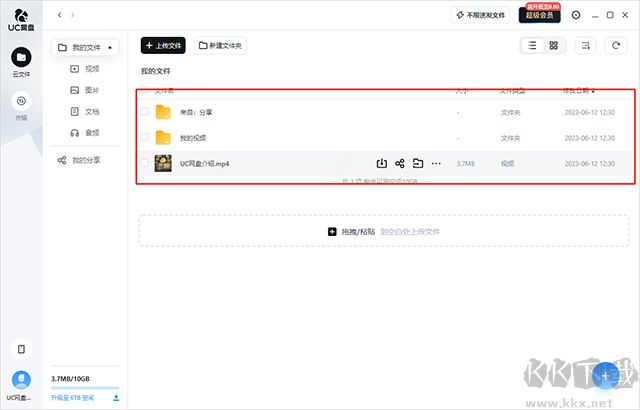Go back with the left arrow
The image size is (640, 410).
click(60, 15)
